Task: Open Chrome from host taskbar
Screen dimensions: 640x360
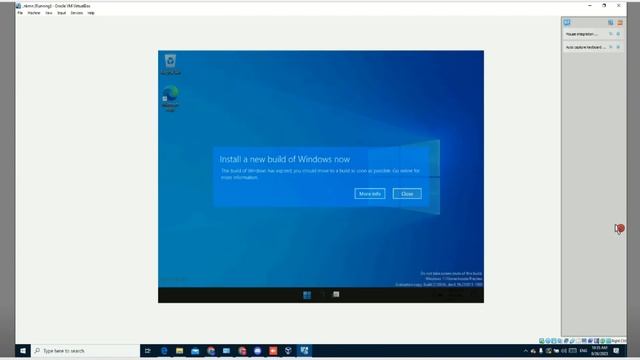Action: click(x=211, y=351)
